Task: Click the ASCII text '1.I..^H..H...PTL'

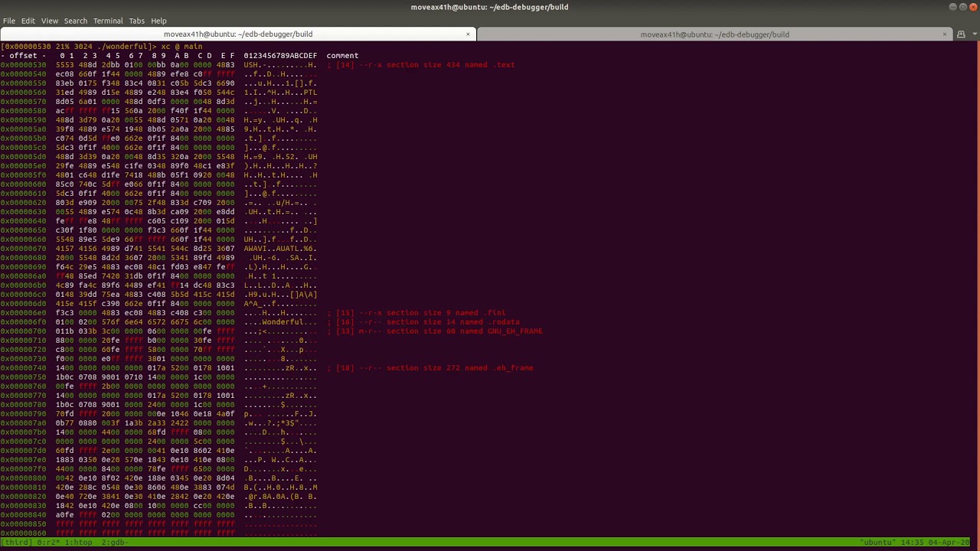Action: click(x=280, y=93)
